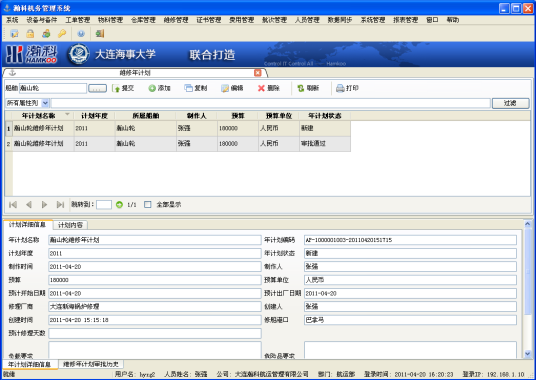Click the 年计划编码 field in the details
The image size is (536, 380).
(x=410, y=240)
